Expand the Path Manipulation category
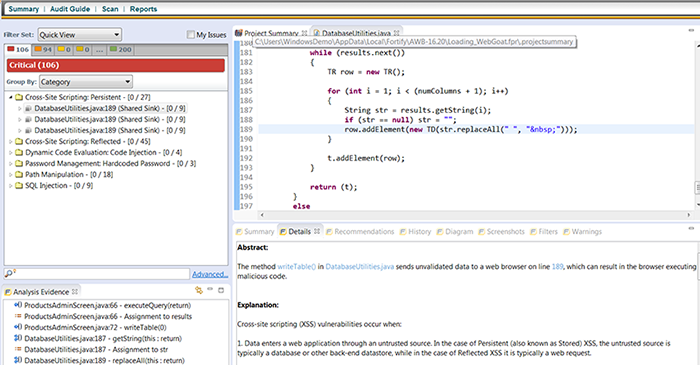The image size is (700, 365). pos(11,174)
